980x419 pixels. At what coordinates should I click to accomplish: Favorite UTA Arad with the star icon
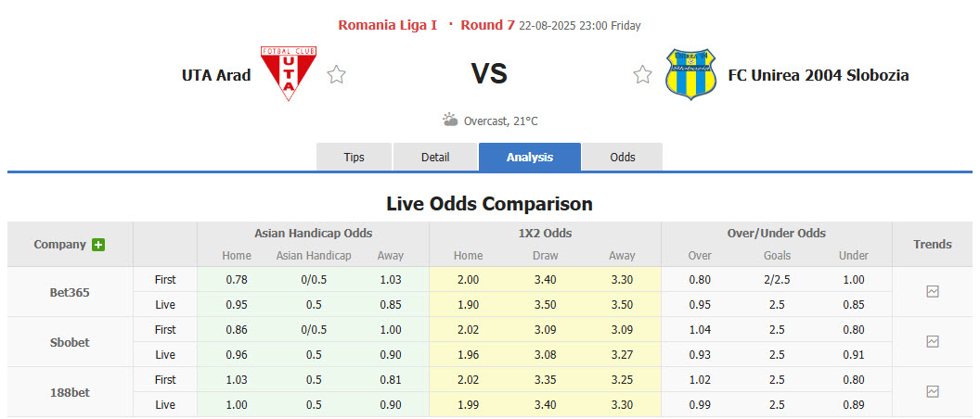(336, 75)
